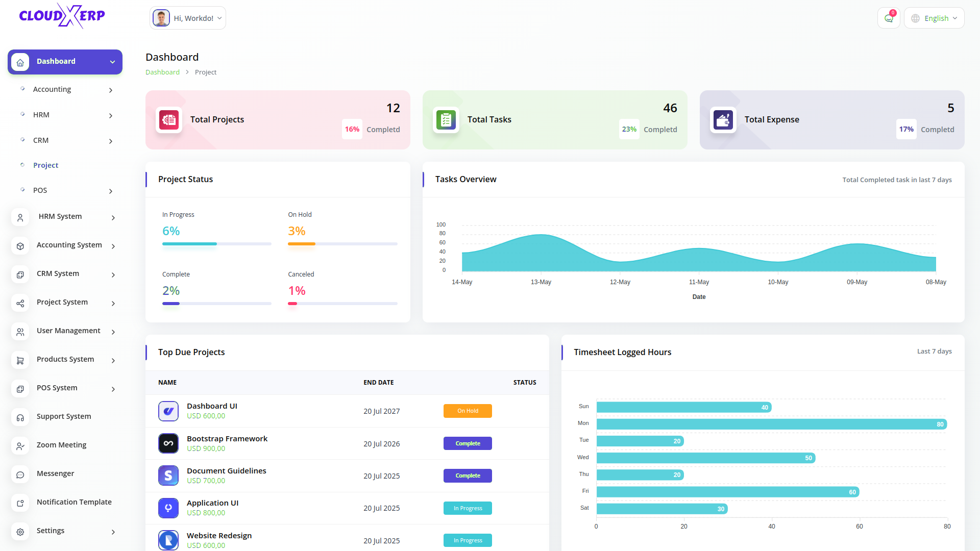Click the Total Projects card icon
This screenshot has width=980, height=551.
[x=169, y=120]
